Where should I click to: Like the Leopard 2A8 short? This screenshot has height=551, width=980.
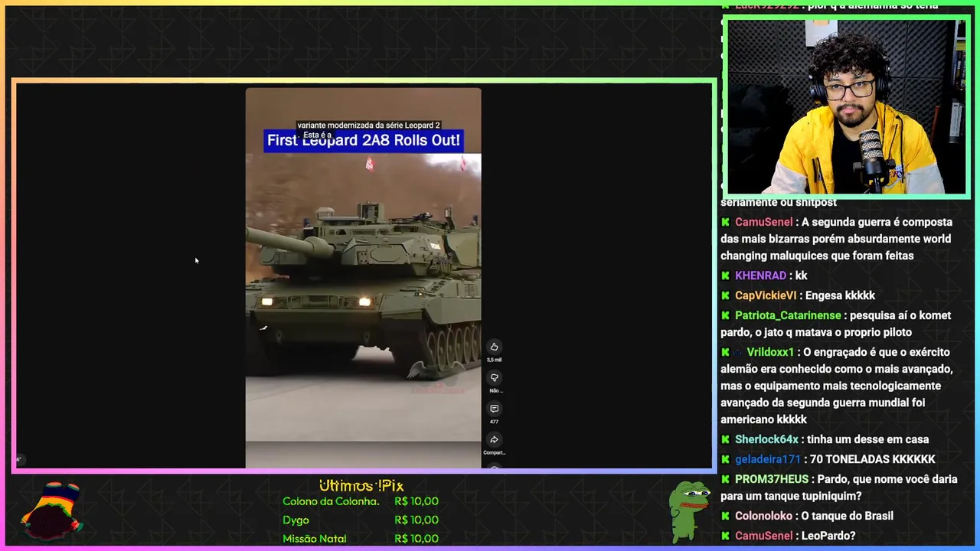coord(494,347)
